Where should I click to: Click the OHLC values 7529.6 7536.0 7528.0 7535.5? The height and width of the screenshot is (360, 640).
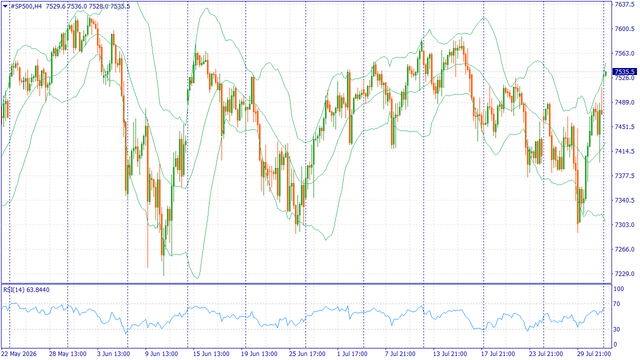pyautogui.click(x=88, y=7)
